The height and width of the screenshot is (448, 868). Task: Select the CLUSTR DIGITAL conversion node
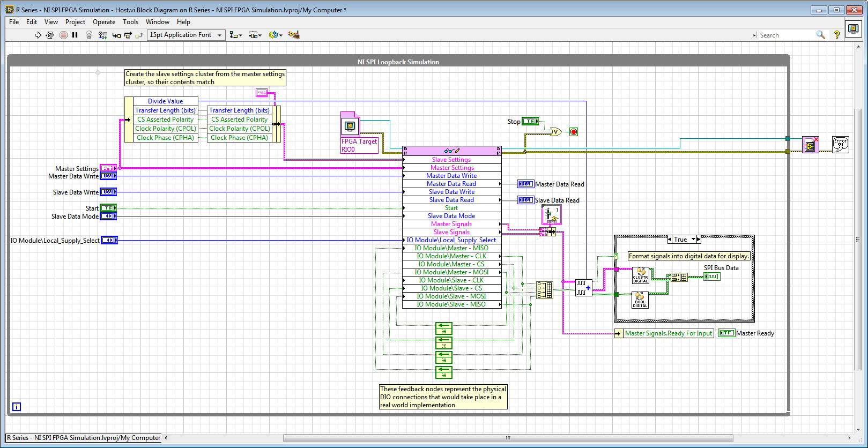(640, 275)
